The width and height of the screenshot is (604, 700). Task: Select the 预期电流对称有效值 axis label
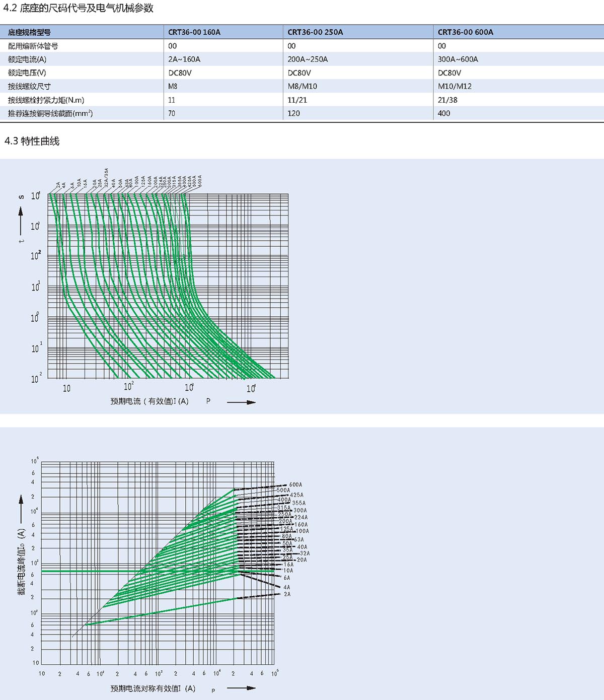[153, 688]
